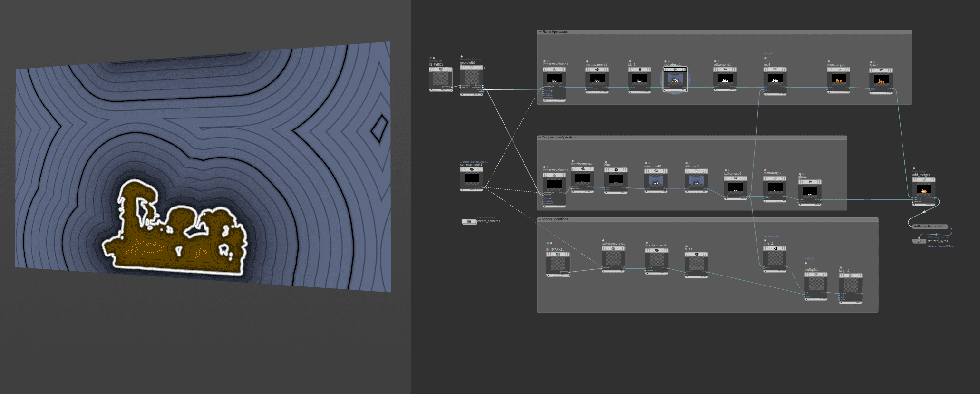This screenshot has height=394, width=980.
Task: Select the sub1 blend node
Action: tap(775, 81)
